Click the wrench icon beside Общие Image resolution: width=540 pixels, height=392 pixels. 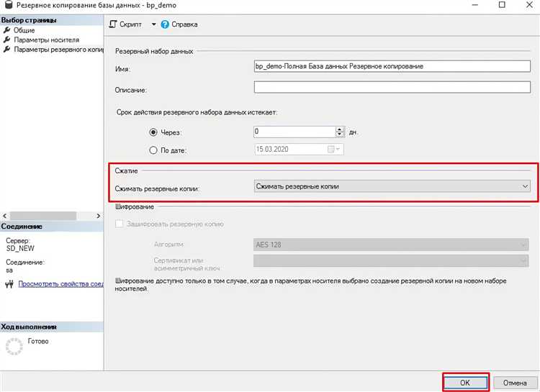point(7,31)
